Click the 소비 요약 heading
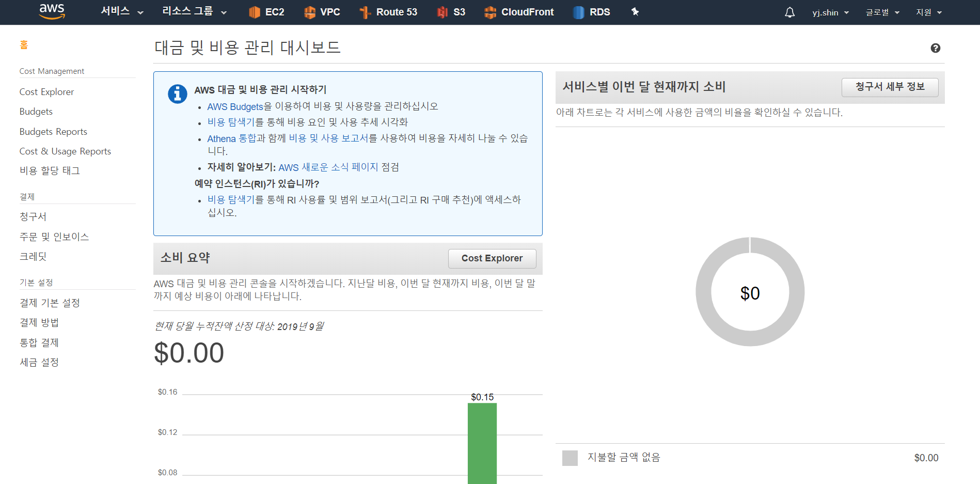Viewport: 980px width, 484px height. [x=185, y=258]
